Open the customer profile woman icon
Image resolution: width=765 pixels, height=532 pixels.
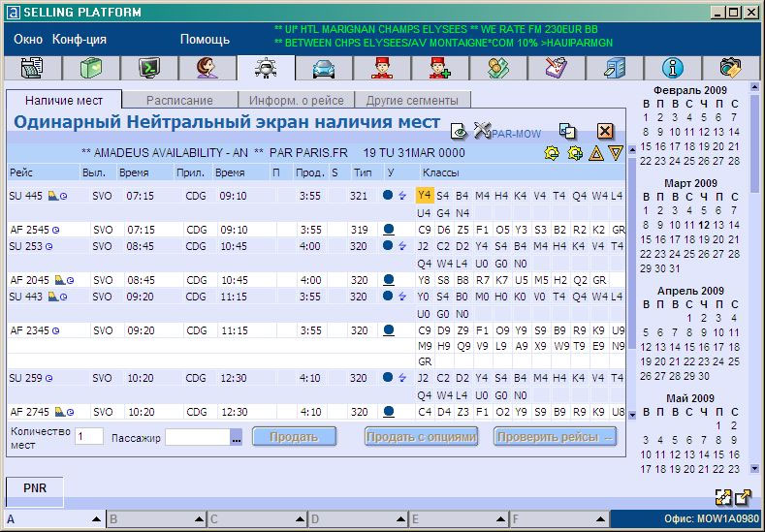(x=207, y=68)
